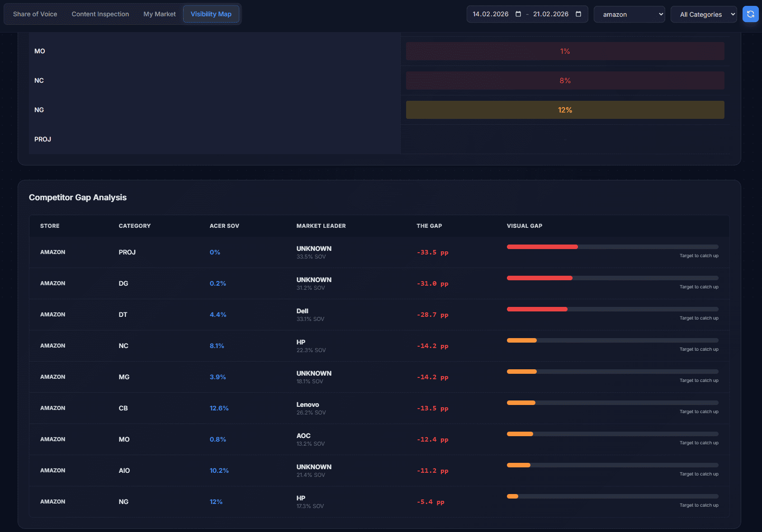Click the Dell market leader entry

coord(302,311)
